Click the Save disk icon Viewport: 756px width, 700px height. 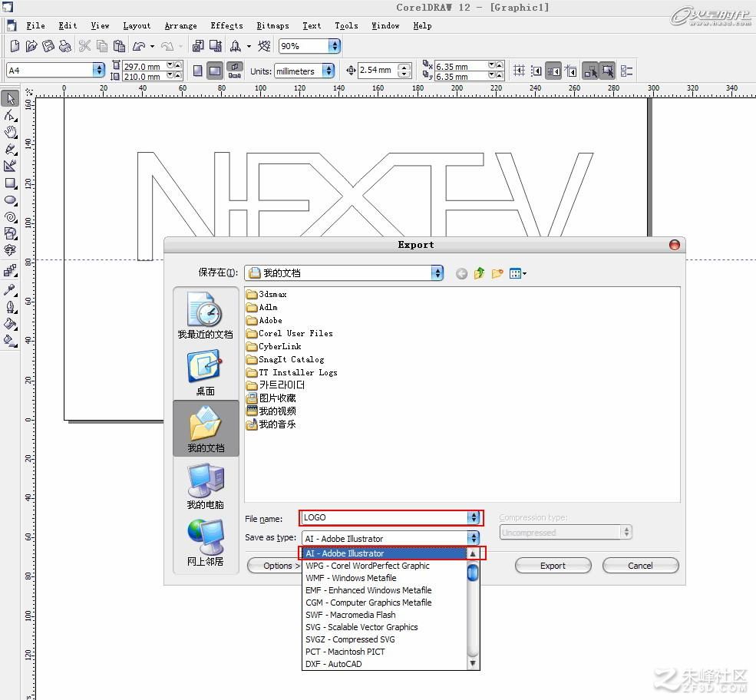48,46
